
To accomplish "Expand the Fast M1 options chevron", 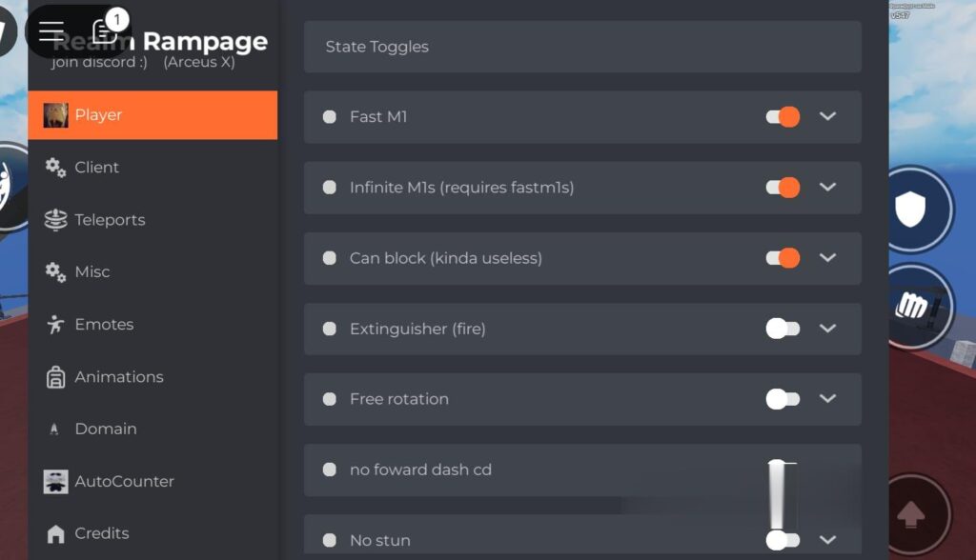I will pos(827,116).
